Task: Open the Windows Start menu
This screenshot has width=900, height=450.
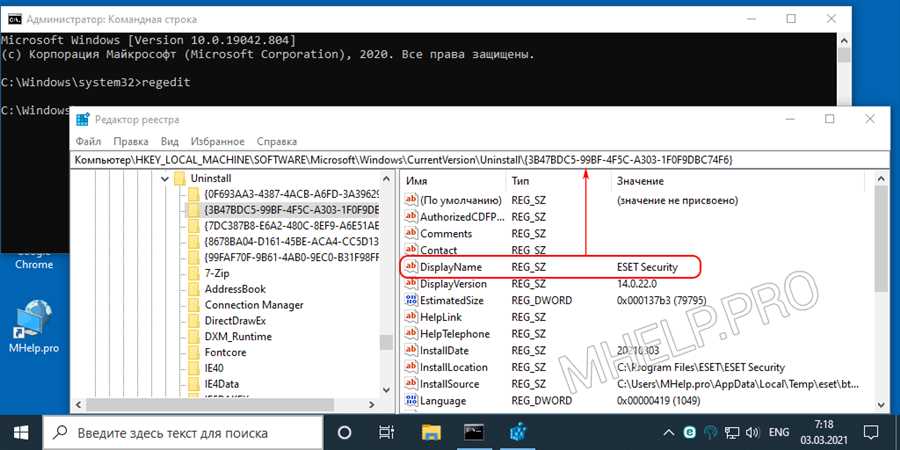Action: tap(21, 432)
